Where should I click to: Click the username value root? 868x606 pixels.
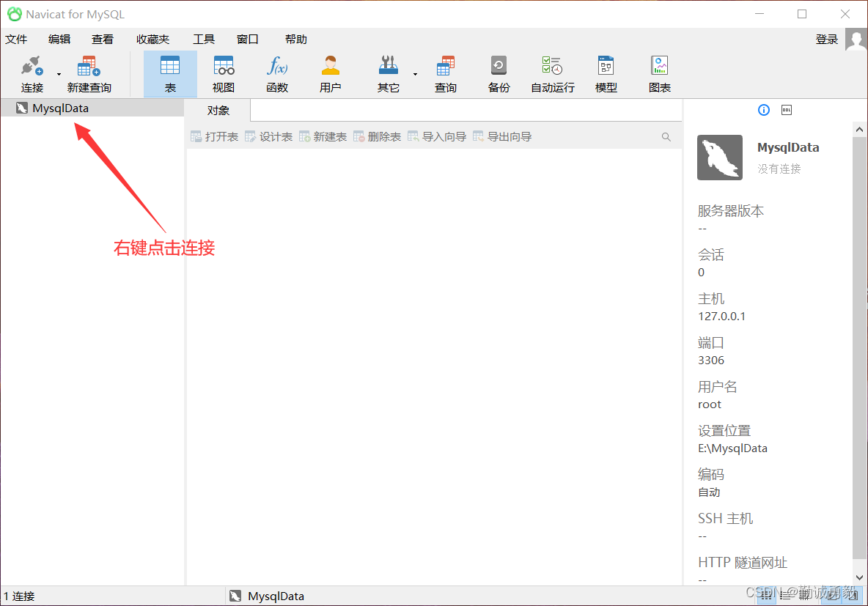click(709, 404)
